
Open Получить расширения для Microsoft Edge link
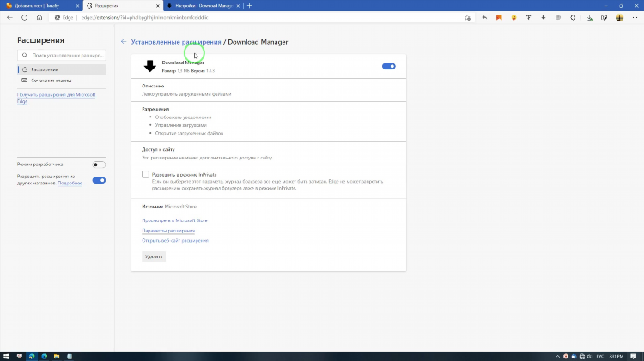57,98
